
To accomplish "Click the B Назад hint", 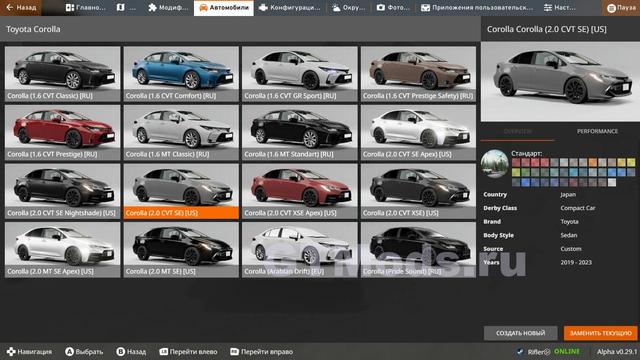I will [131, 352].
